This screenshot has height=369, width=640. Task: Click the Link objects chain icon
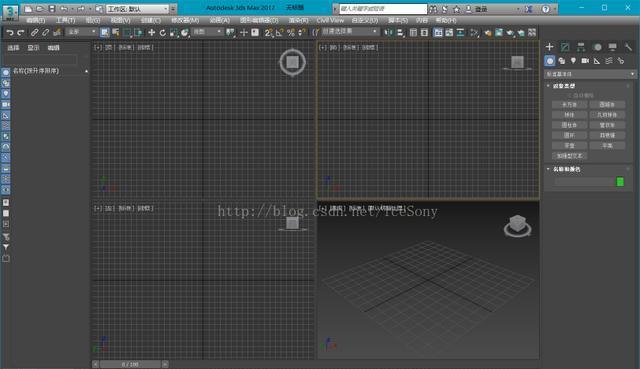(x=34, y=33)
